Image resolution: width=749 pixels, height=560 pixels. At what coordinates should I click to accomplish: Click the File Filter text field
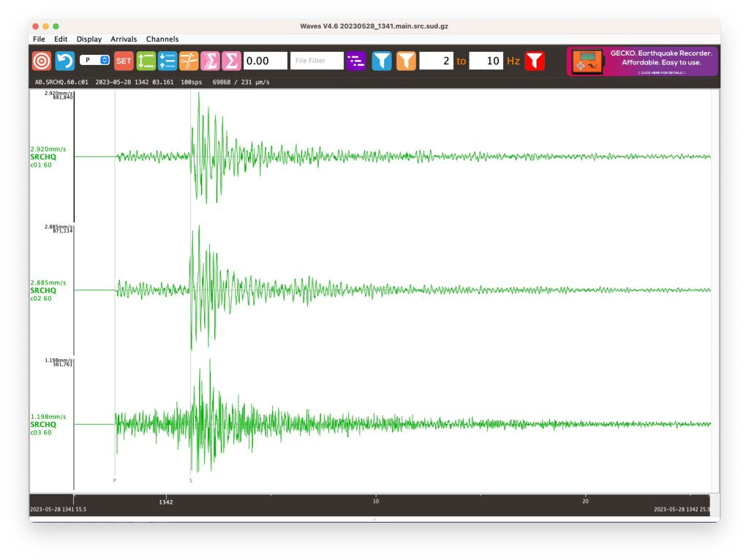(x=317, y=61)
